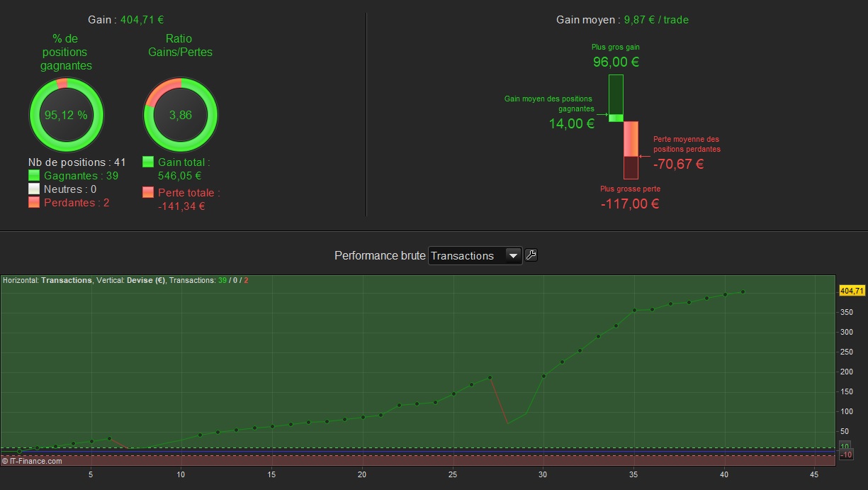Click the 'Ratio Gains/Pertes' heading
The height and width of the screenshot is (490, 868).
[180, 45]
